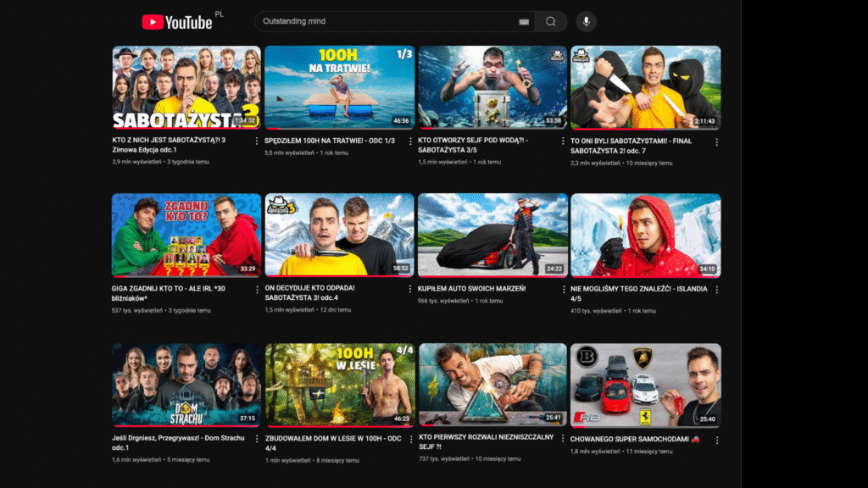The height and width of the screenshot is (488, 868).
Task: Open three-dot menu for Chowanego super samochodami
Action: [x=716, y=439]
